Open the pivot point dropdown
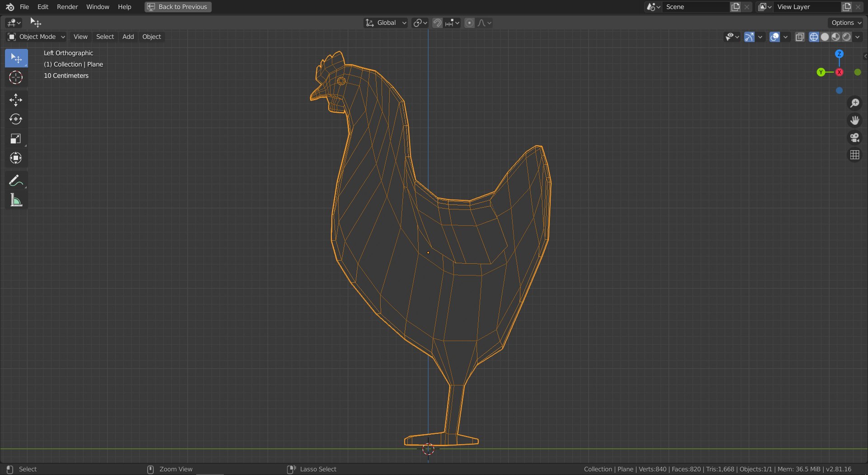Image resolution: width=868 pixels, height=475 pixels. [x=420, y=23]
